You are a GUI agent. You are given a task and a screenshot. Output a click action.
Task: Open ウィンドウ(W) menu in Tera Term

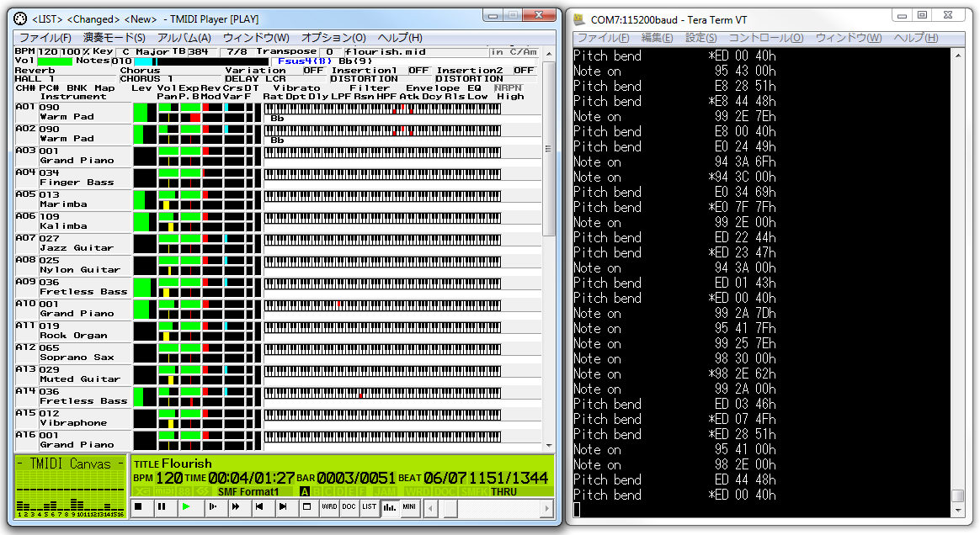click(x=849, y=38)
